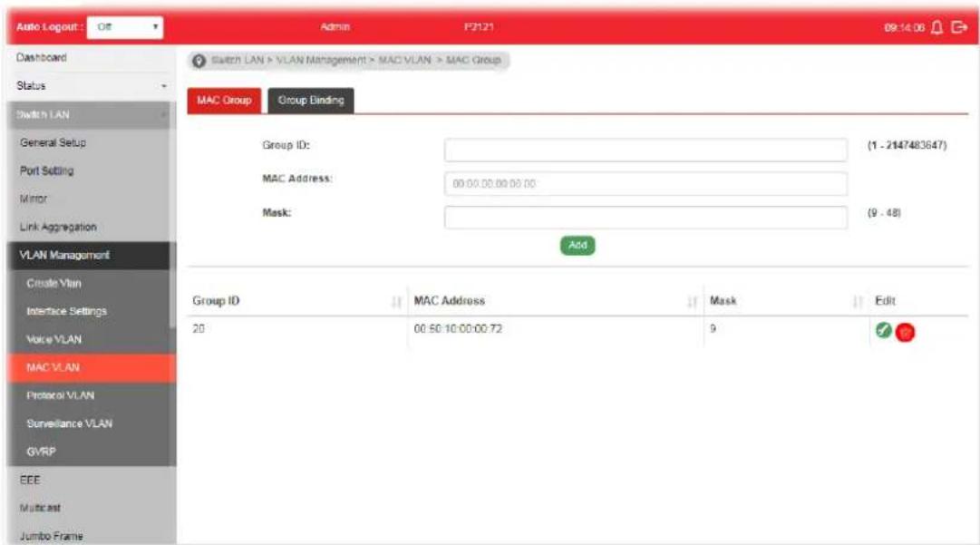Click table cell with Group ID 20

pos(199,329)
